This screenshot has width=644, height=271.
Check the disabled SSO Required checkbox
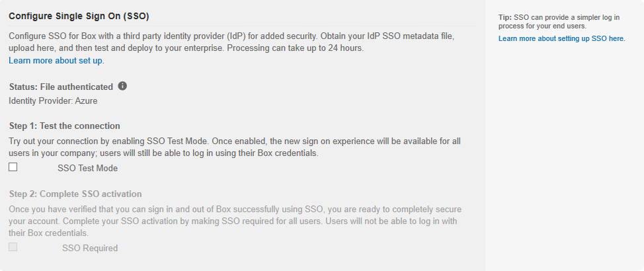(x=13, y=247)
